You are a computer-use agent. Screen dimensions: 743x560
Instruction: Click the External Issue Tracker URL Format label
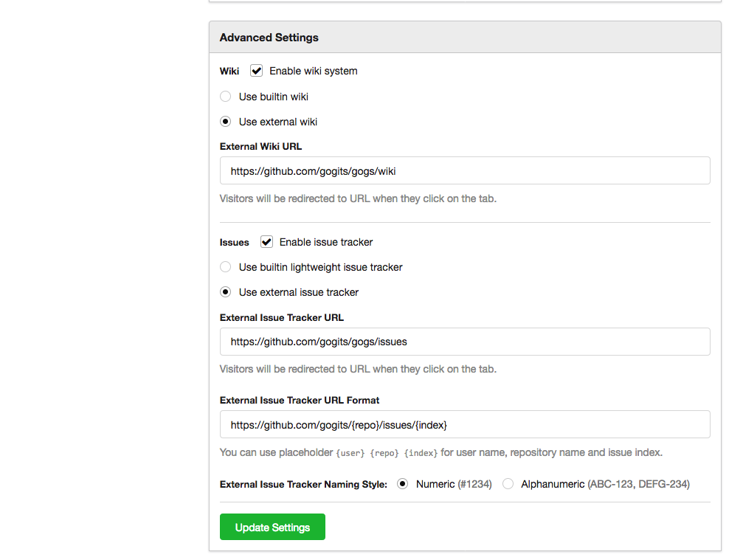tap(300, 401)
